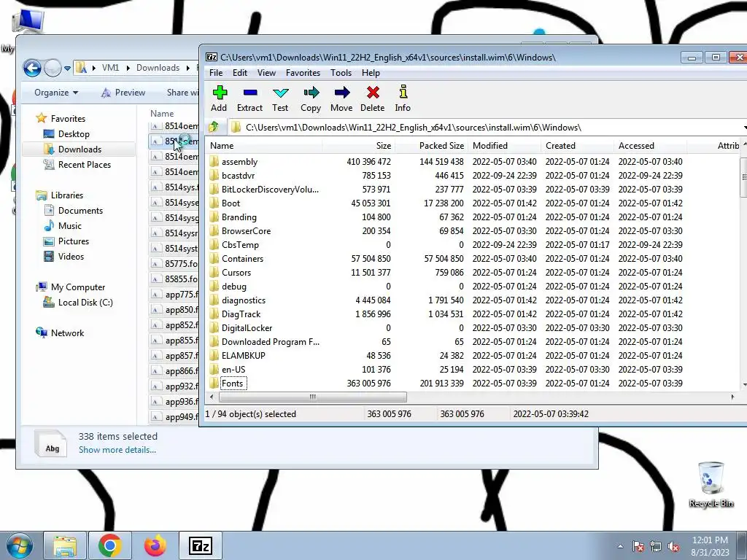Select Recent Places in the sidebar
The image size is (747, 560).
[x=84, y=164]
